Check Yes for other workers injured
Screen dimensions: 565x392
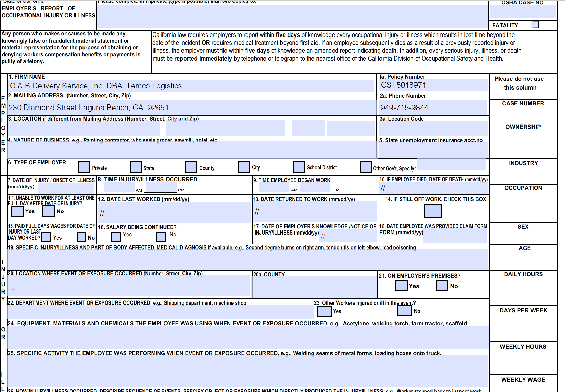(325, 311)
